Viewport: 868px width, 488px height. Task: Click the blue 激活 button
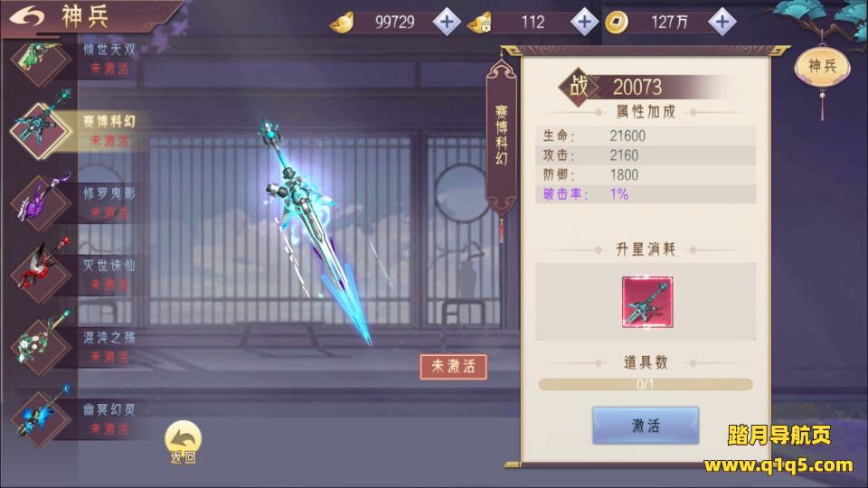click(x=646, y=426)
